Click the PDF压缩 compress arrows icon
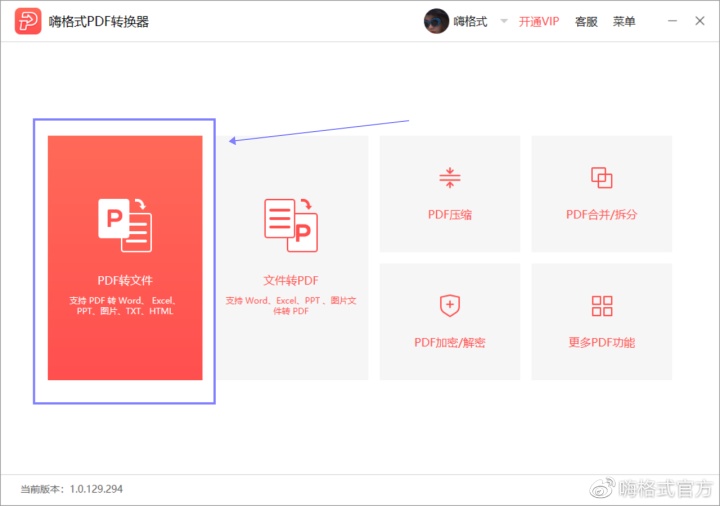 tap(450, 178)
